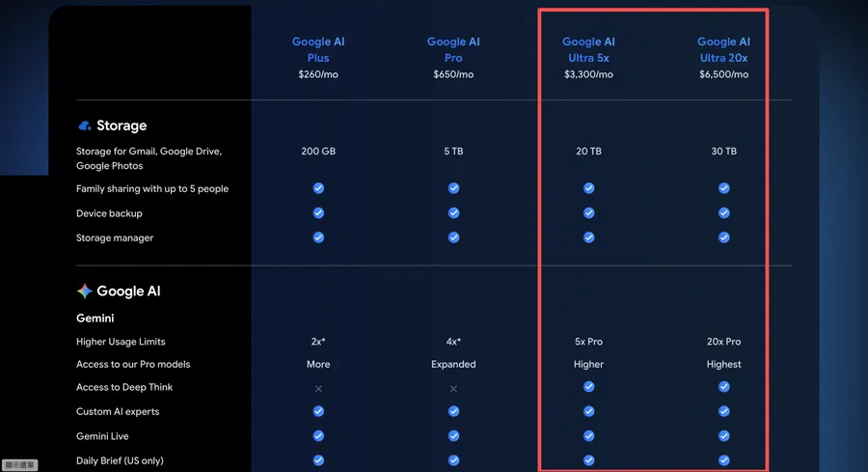Click the small menu button at bottom-left corner
The image size is (868, 472).
click(19, 465)
